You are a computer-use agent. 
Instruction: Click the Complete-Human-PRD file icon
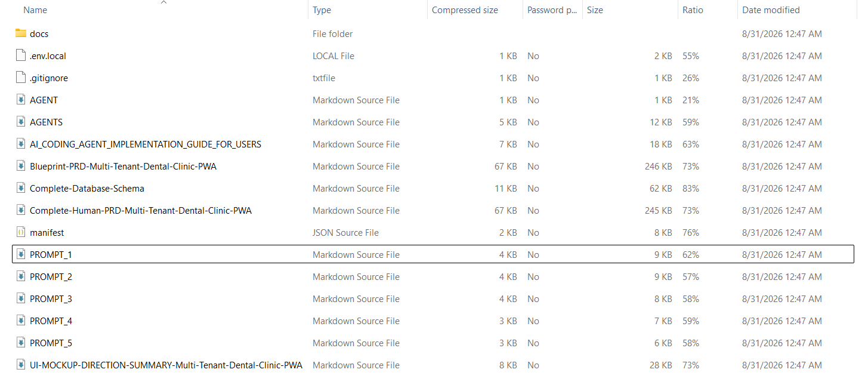click(x=21, y=210)
